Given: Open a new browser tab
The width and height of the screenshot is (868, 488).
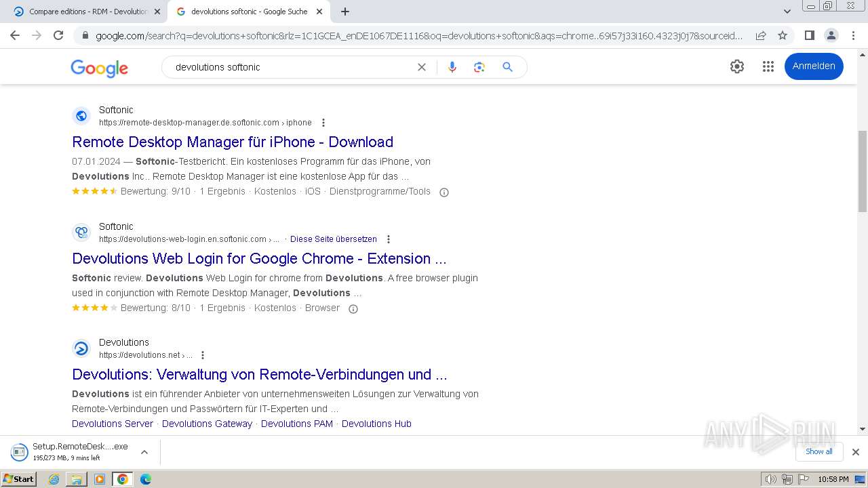Looking at the screenshot, I should [345, 12].
